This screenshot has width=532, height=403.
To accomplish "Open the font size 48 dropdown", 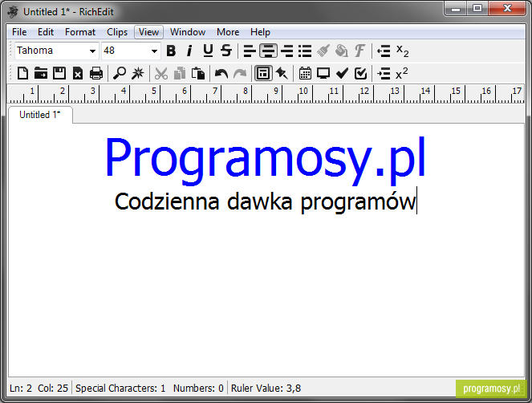I will coord(154,51).
